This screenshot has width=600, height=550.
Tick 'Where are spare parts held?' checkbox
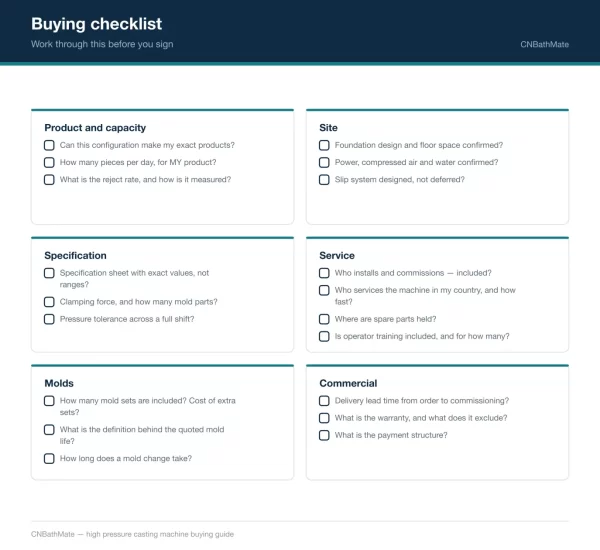click(324, 319)
